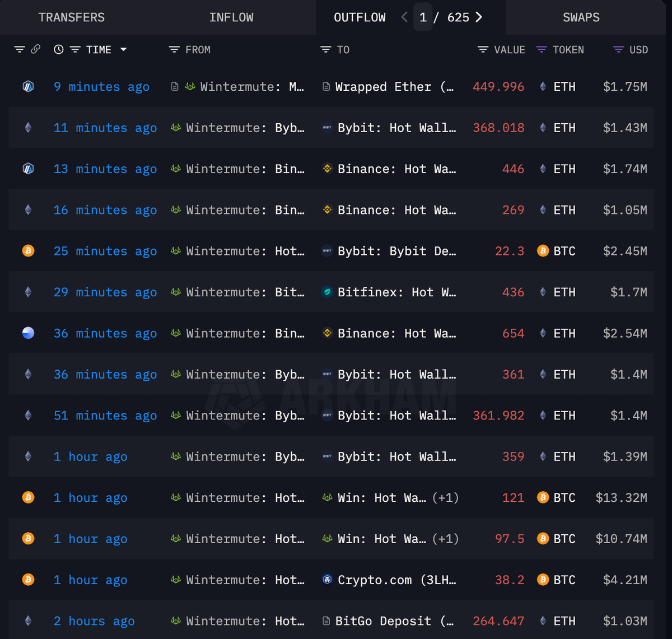This screenshot has width=672, height=639.
Task: Click Wintermute: Bit… sender entity
Action: pyautogui.click(x=245, y=292)
